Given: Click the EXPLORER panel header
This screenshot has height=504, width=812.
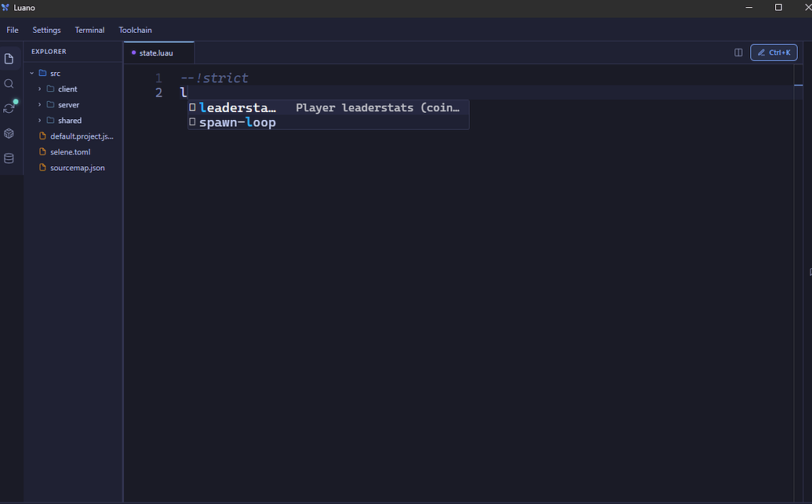Looking at the screenshot, I should point(49,51).
